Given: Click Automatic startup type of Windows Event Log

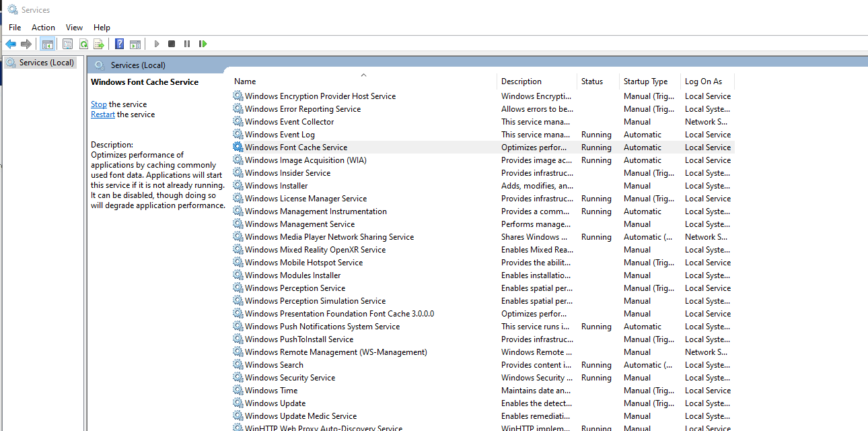Looking at the screenshot, I should pos(643,135).
